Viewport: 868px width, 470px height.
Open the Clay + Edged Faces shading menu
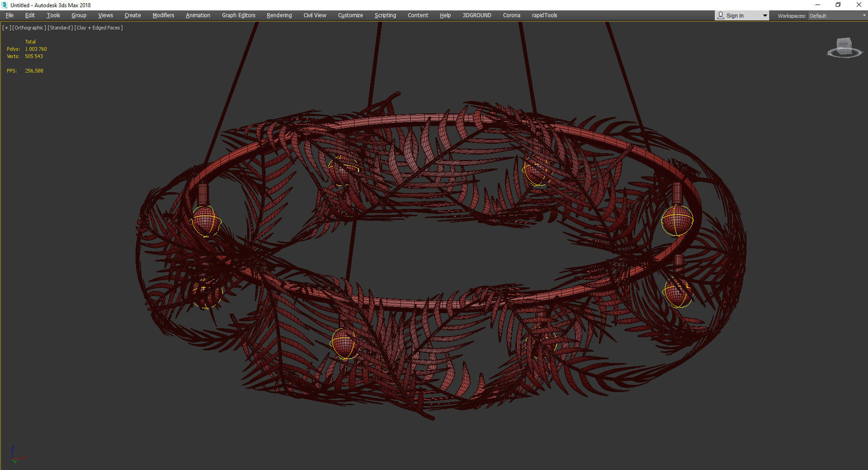98,28
